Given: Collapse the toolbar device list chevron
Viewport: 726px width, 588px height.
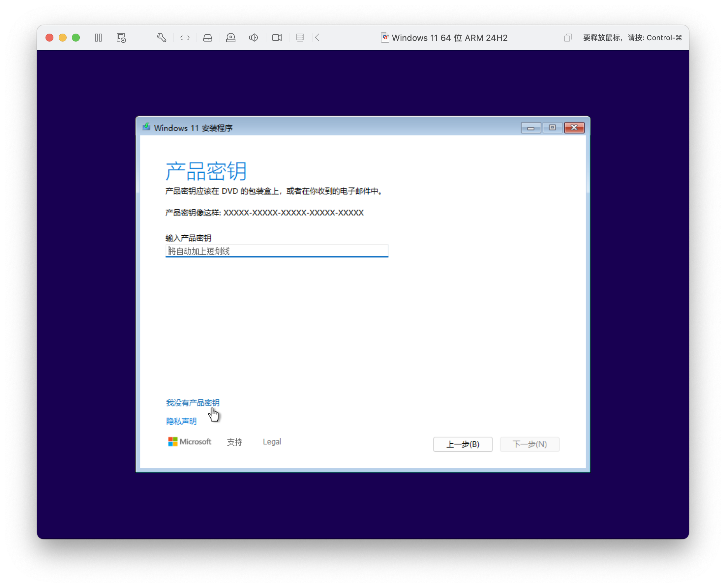Looking at the screenshot, I should 317,38.
